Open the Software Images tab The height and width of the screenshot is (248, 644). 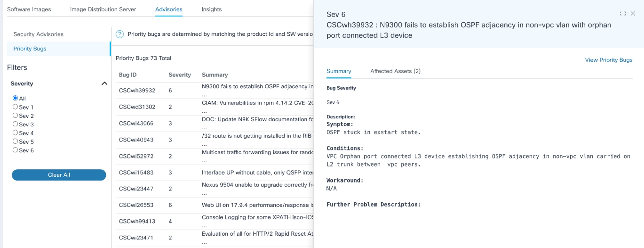(29, 9)
